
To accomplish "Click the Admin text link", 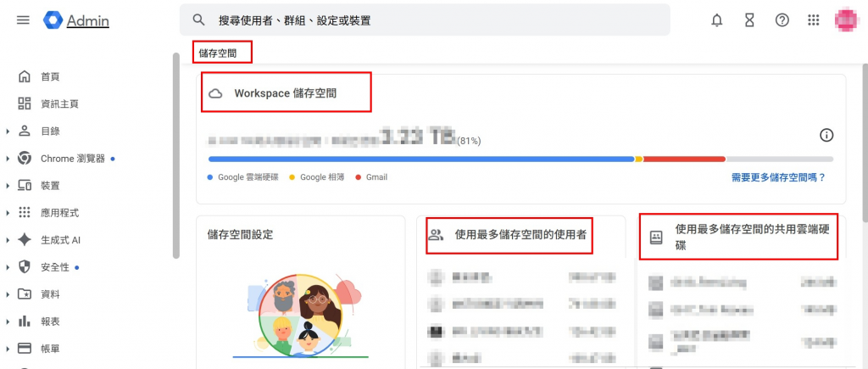I will click(x=88, y=21).
